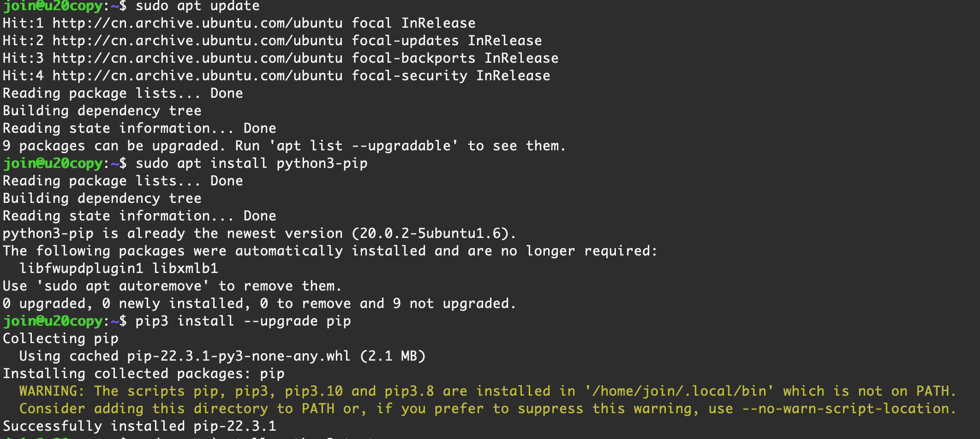Click the join@u20copy prompt before pip3 install
Screen dimensions: 980x439
pos(53,321)
